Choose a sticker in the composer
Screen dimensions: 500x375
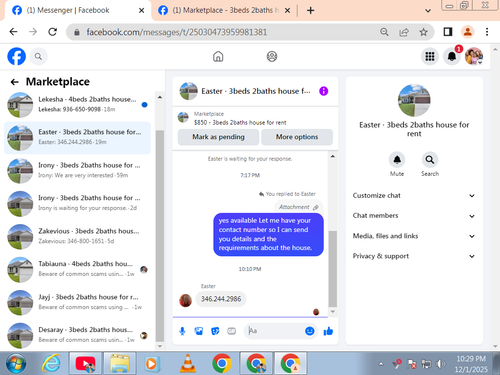(x=215, y=331)
